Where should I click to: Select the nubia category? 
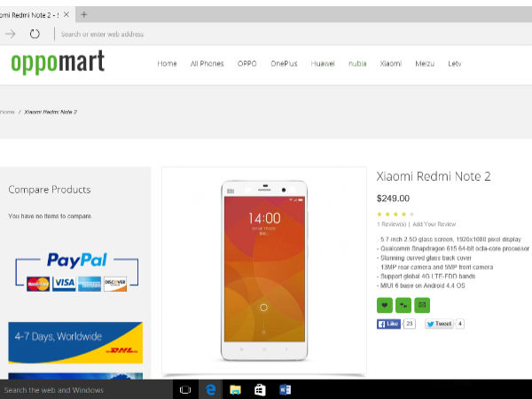click(x=357, y=64)
